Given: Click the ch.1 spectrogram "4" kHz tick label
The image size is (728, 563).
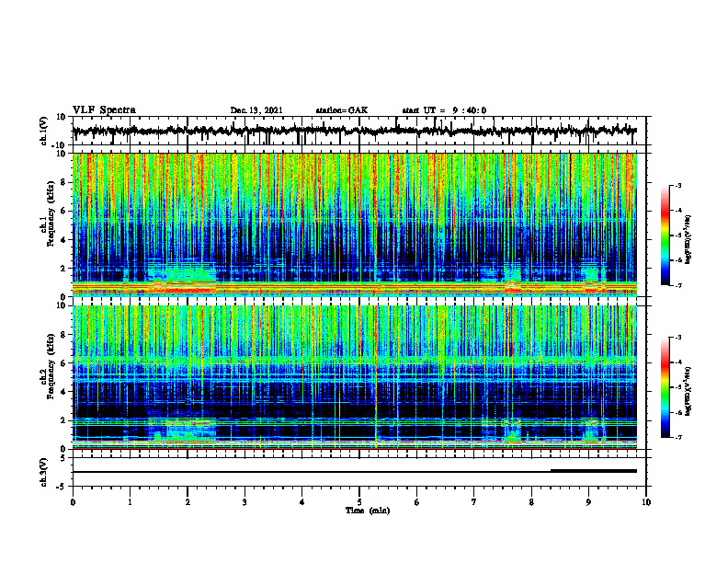Looking at the screenshot, I should (63, 240).
